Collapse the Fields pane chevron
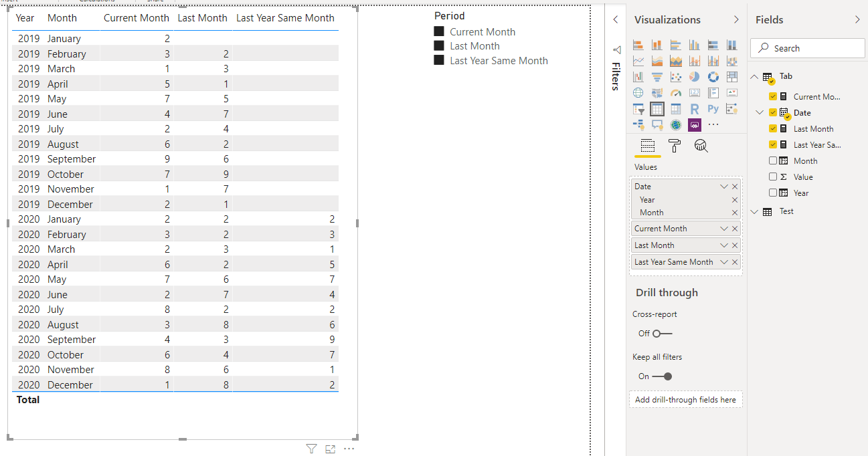This screenshot has width=868, height=456. click(x=857, y=20)
